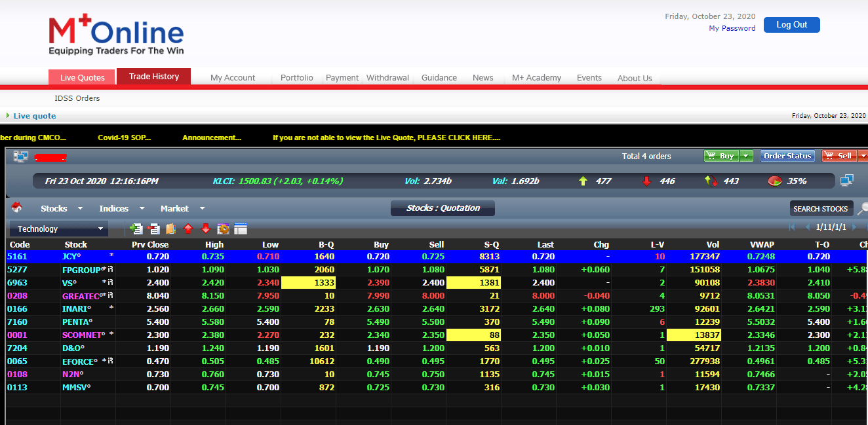The width and height of the screenshot is (868, 425).
Task: Click the blue monitors icon right of 35%
Action: (846, 180)
